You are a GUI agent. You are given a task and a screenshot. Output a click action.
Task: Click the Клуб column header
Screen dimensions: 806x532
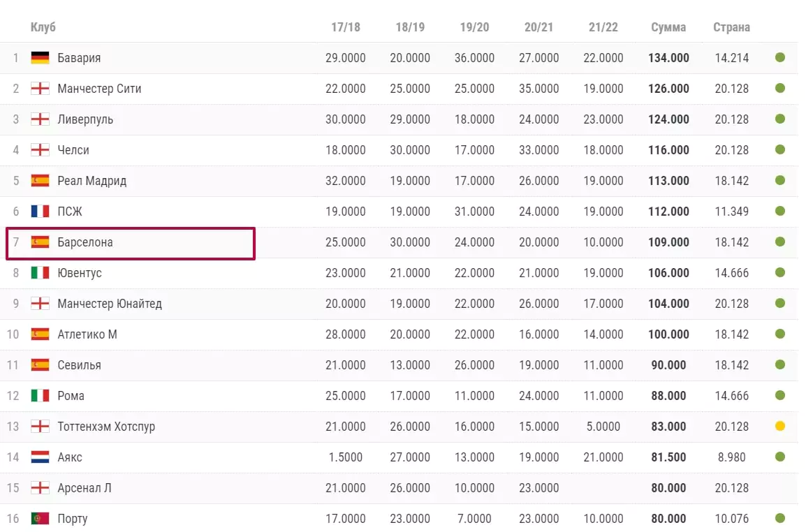[43, 27]
